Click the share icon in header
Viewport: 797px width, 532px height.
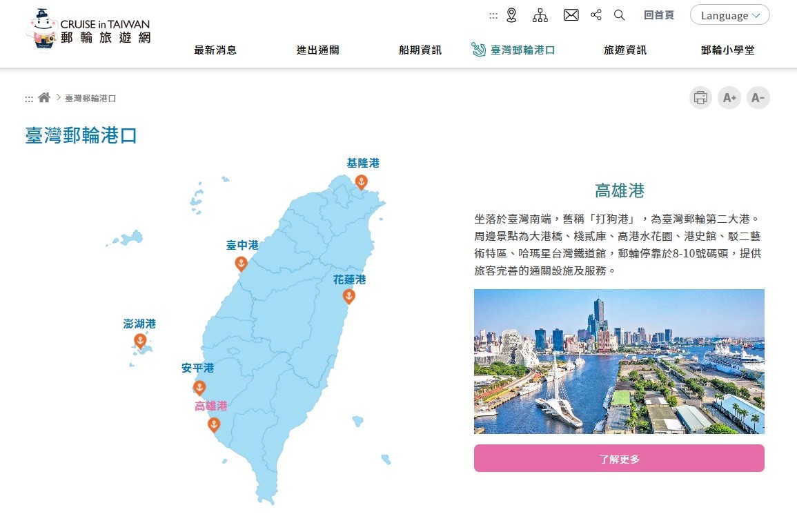click(x=596, y=14)
